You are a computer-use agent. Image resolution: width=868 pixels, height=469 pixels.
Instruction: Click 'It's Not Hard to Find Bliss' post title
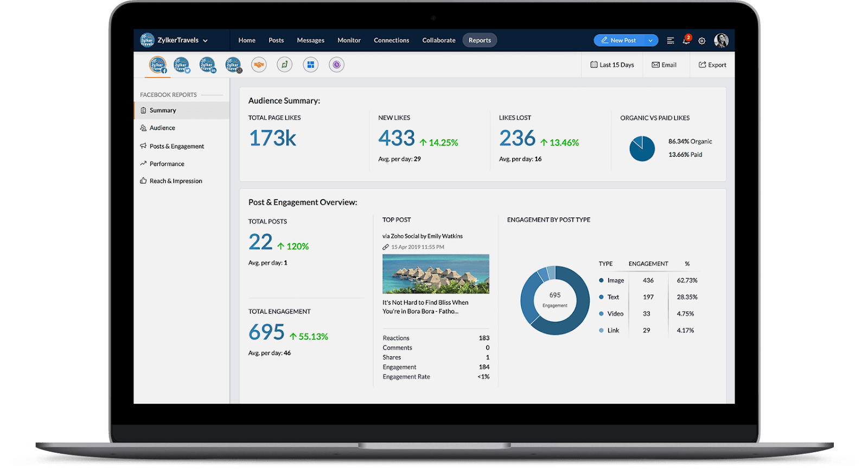coord(425,307)
